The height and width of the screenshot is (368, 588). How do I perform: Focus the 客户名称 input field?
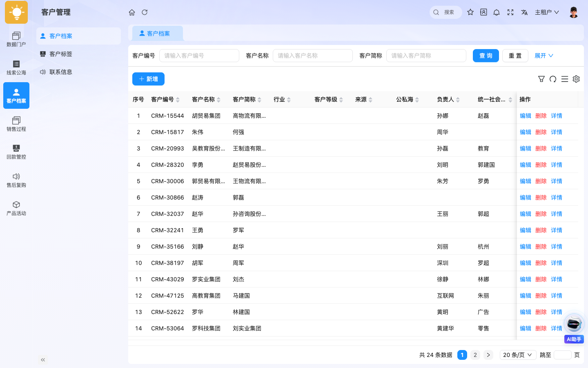click(x=313, y=56)
